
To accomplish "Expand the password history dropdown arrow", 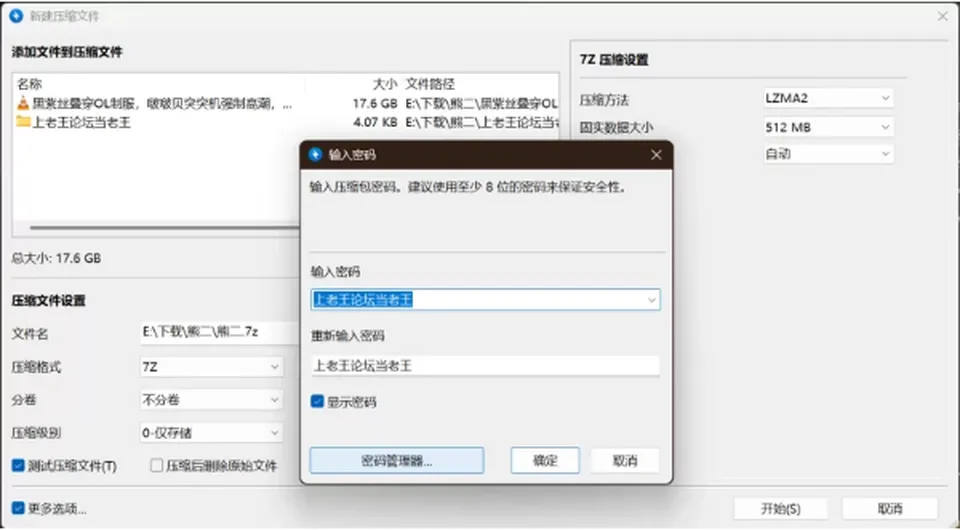I will point(651,300).
